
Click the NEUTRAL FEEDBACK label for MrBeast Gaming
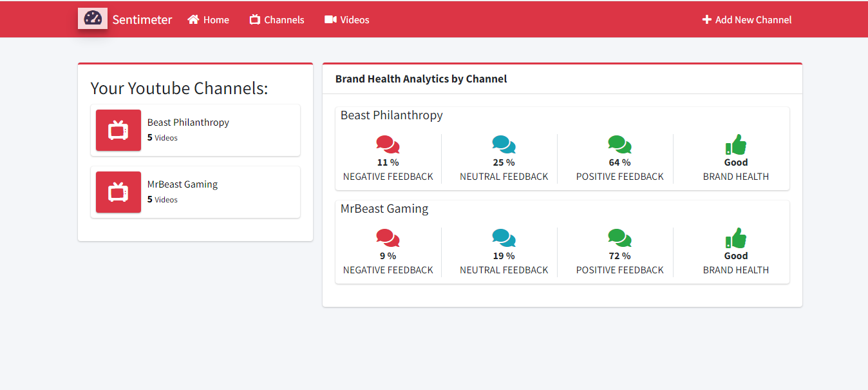tap(504, 270)
